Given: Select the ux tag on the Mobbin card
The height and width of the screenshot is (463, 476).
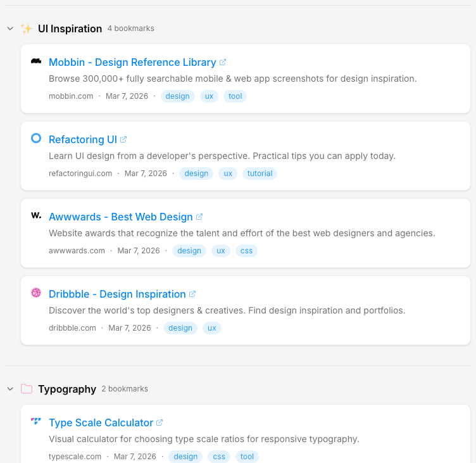Looking at the screenshot, I should [209, 96].
